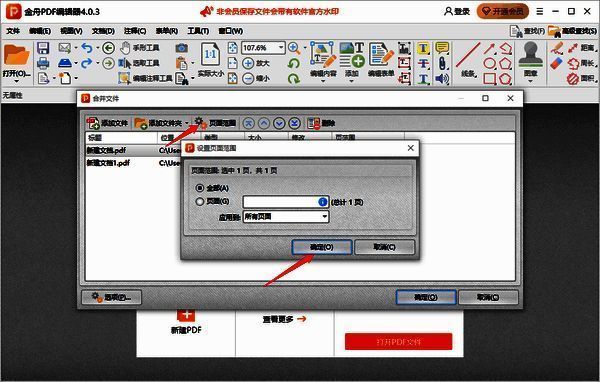The width and height of the screenshot is (600, 382).
Task: Select the edit annotation tool 编辑注释工具
Action: click(x=145, y=78)
